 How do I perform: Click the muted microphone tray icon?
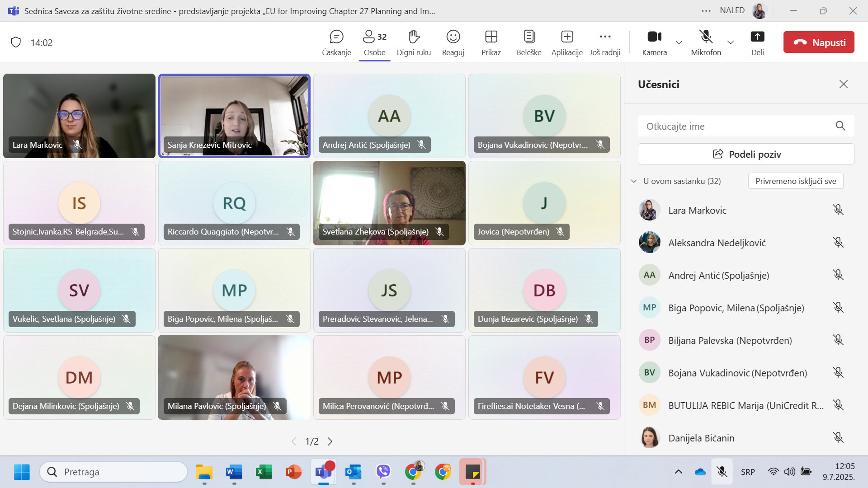coord(722,472)
